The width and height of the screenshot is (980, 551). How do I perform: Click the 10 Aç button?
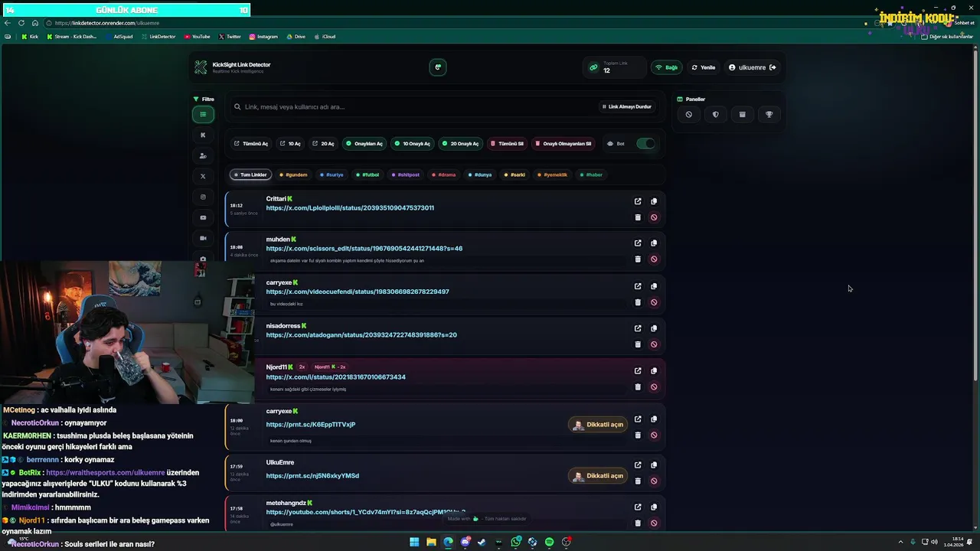pyautogui.click(x=290, y=144)
